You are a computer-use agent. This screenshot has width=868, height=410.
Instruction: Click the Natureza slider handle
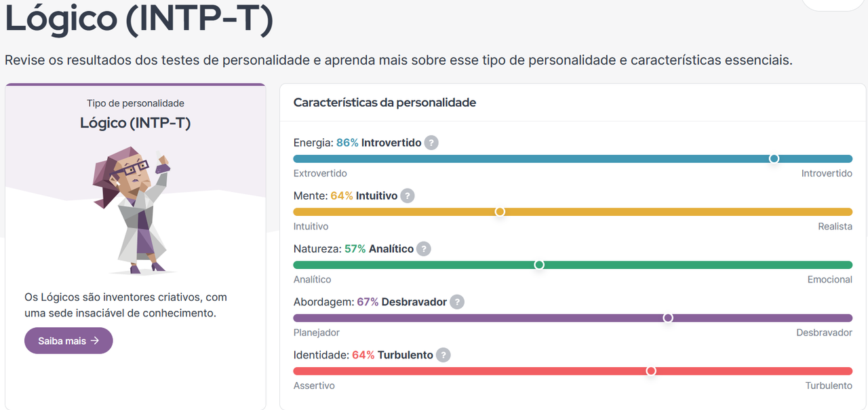pos(539,265)
